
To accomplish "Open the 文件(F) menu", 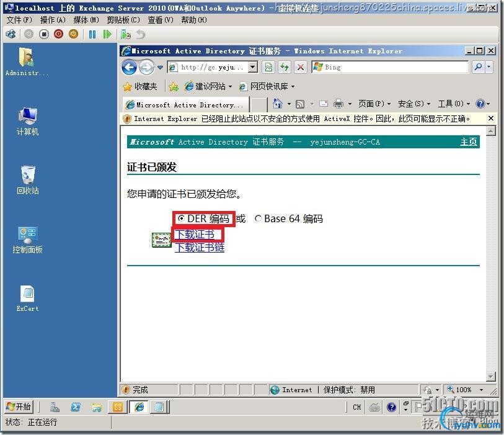I will (x=19, y=20).
